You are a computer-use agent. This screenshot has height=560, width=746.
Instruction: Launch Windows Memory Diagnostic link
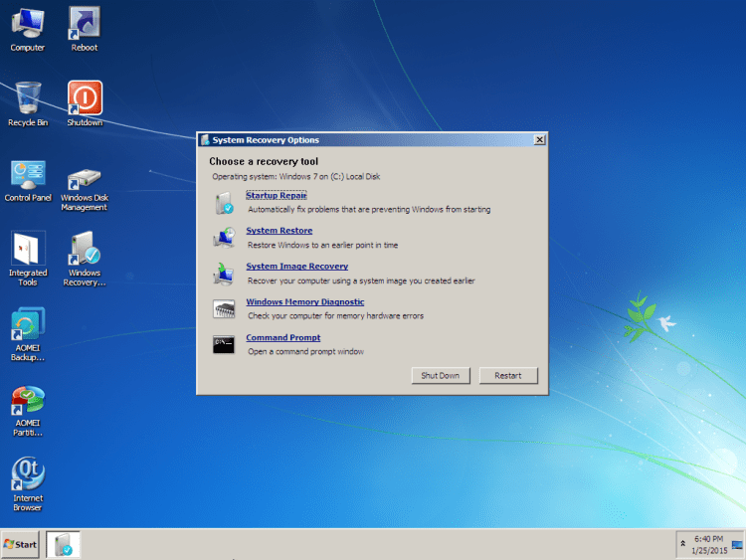pos(305,302)
